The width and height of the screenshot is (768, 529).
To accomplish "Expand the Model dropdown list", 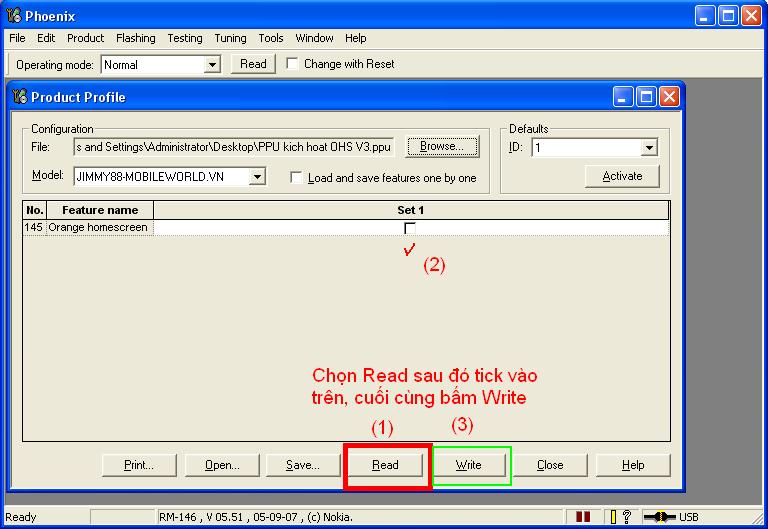I will pyautogui.click(x=257, y=177).
